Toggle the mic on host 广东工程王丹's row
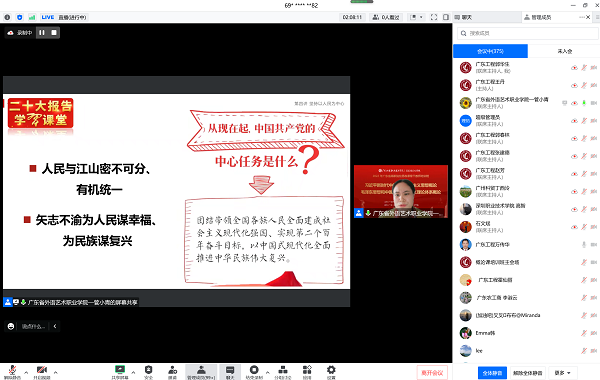This screenshot has width=600, height=380. tap(584, 85)
